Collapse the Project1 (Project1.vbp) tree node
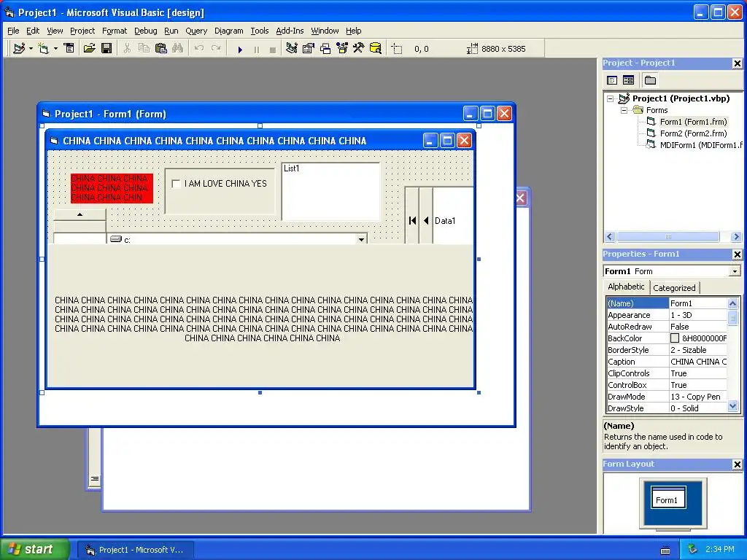Viewport: 747px width, 560px height. coord(611,98)
